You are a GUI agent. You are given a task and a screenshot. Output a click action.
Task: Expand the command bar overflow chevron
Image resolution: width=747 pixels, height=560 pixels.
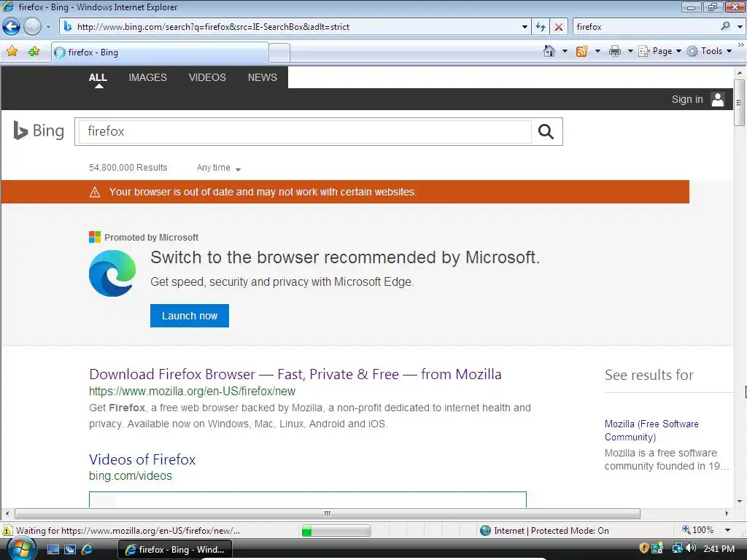(x=741, y=44)
